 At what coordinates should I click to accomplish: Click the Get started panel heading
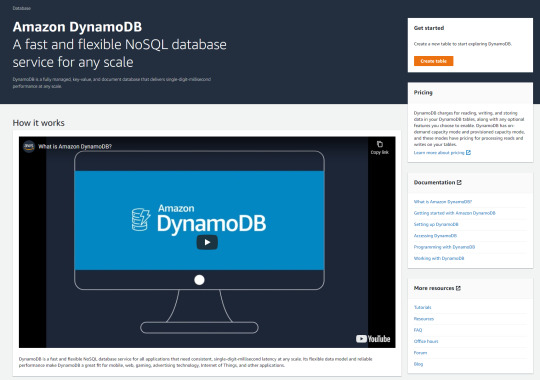pos(429,28)
